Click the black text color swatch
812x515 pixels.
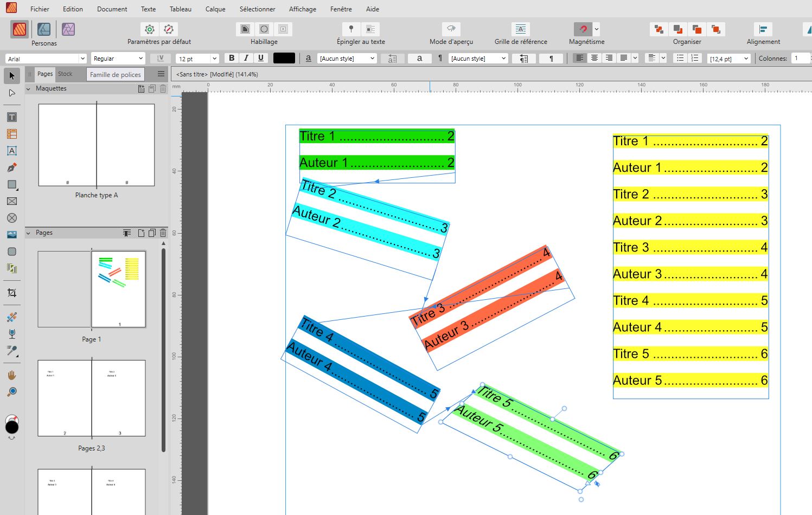[284, 58]
